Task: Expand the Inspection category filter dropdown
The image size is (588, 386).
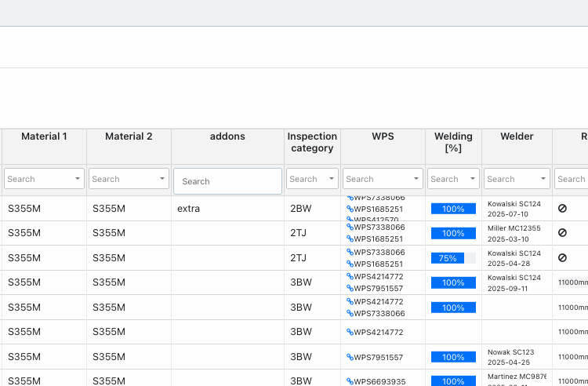Action: click(x=332, y=179)
